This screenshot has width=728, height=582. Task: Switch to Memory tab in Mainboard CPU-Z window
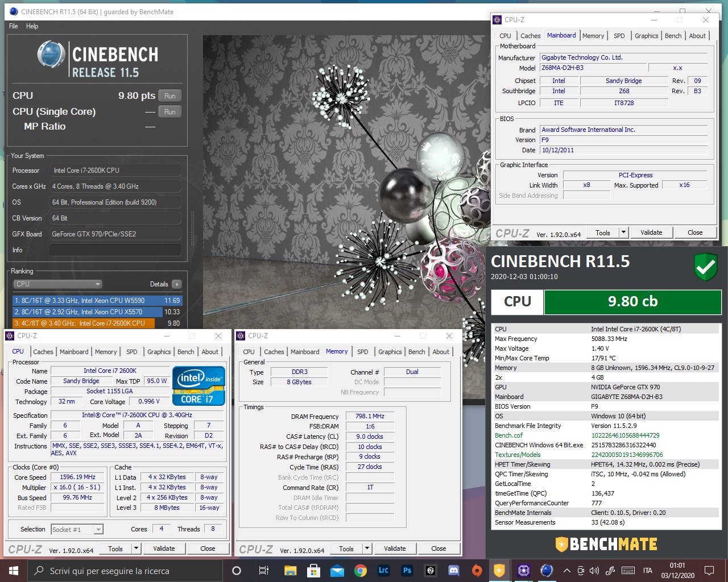(593, 36)
